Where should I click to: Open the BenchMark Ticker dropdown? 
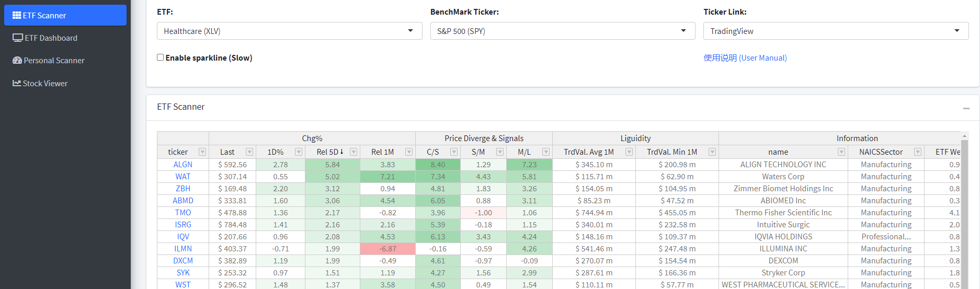point(563,31)
